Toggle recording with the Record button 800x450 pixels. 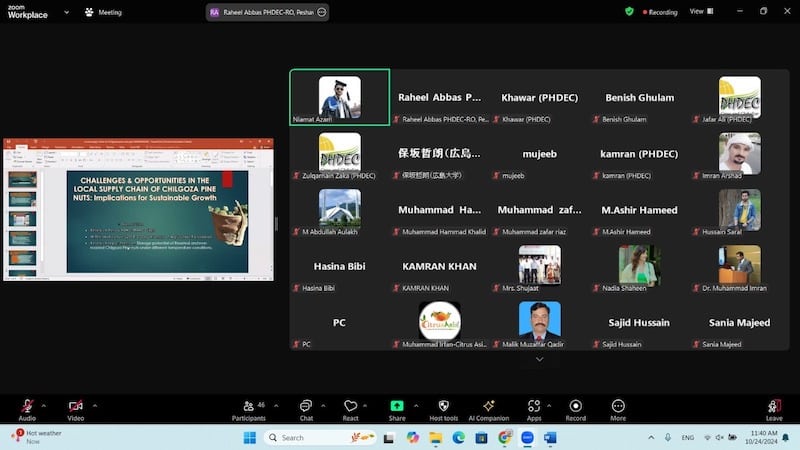[576, 406]
